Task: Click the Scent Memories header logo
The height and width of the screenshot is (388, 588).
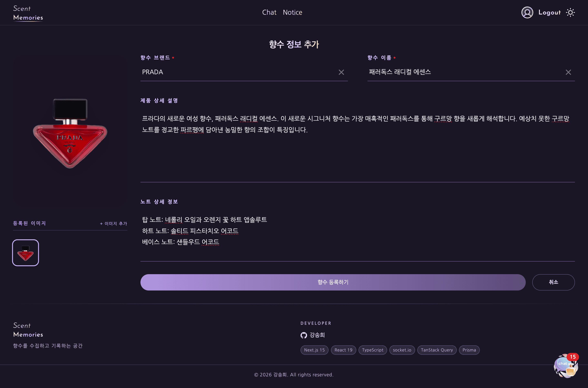Action: point(28,13)
